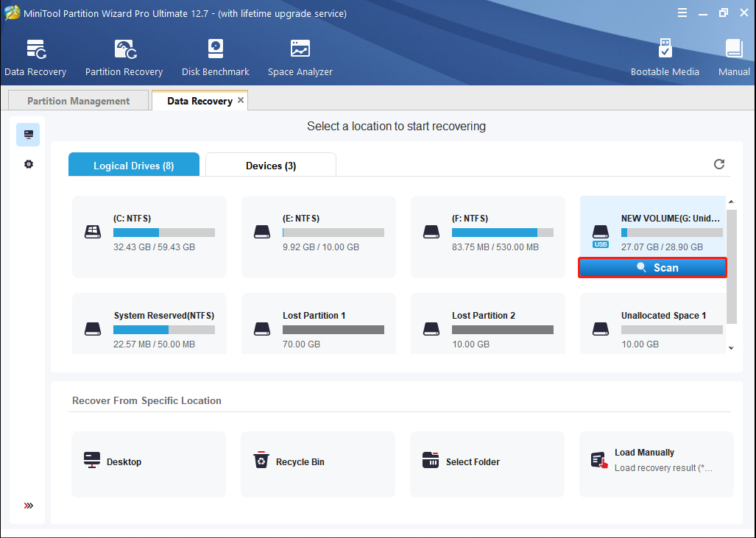The height and width of the screenshot is (538, 756).
Task: Switch to the Partition Management tab
Action: pos(79,100)
